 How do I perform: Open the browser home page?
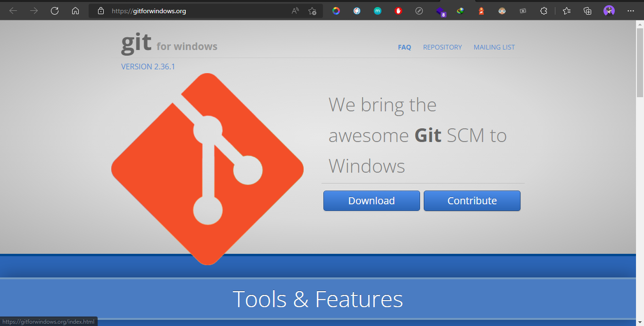(75, 11)
